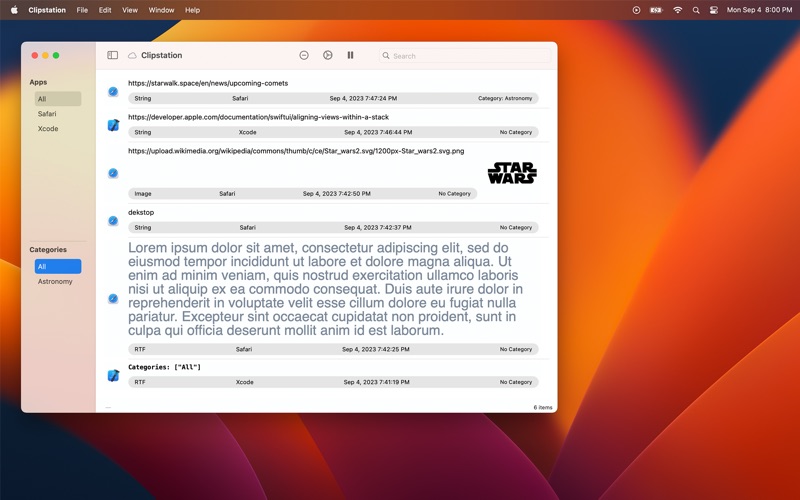Click 'No Category' on the Lorem ipsum clip
This screenshot has height=500, width=800.
pyautogui.click(x=515, y=349)
